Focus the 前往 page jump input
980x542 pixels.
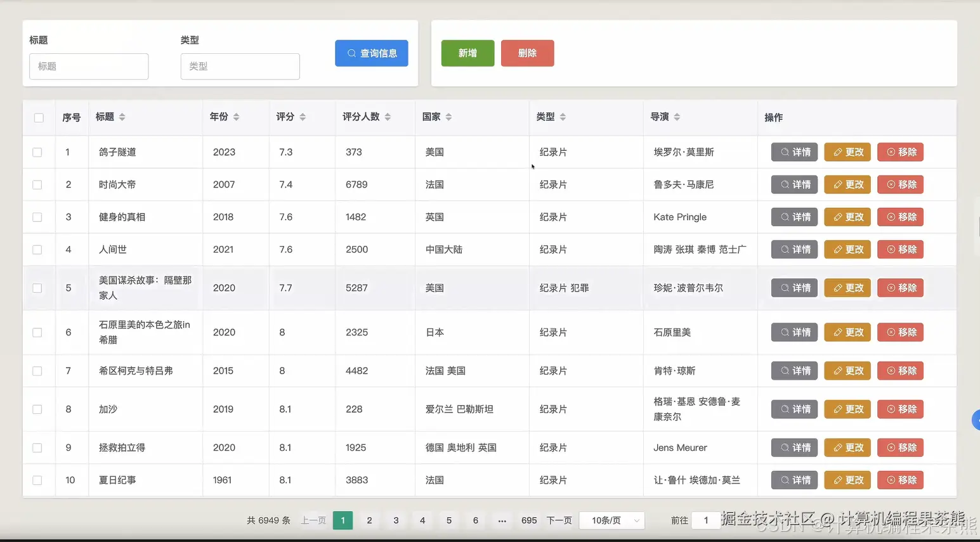click(706, 520)
